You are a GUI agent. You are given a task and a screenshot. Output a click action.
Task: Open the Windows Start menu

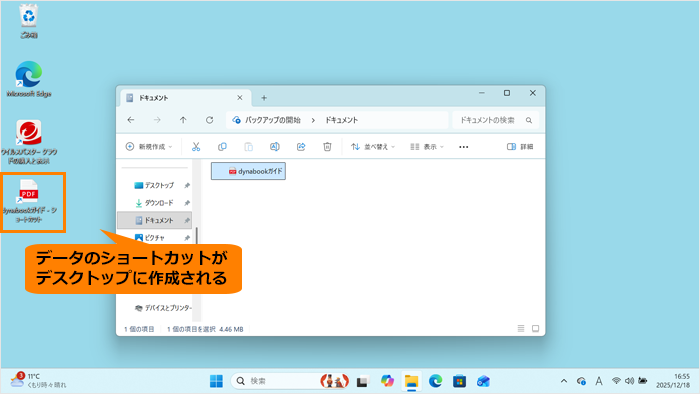point(217,381)
